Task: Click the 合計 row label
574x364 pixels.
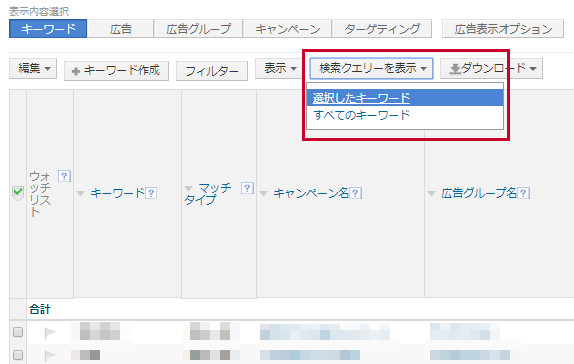Action: tap(40, 309)
